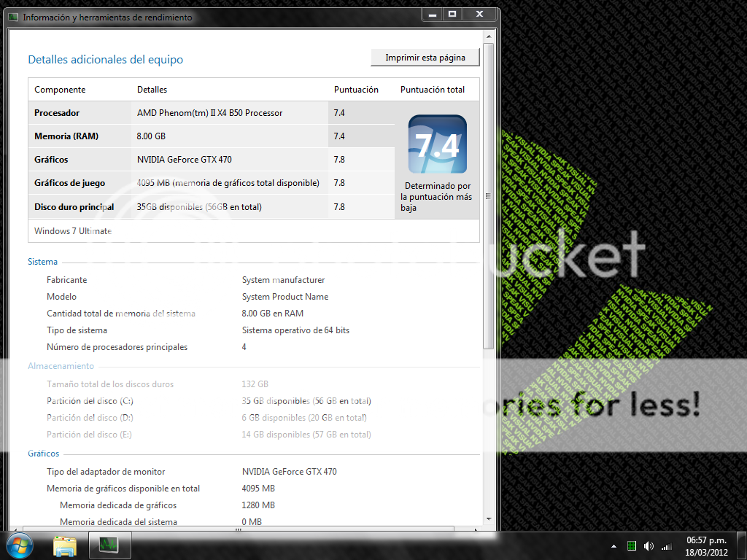Click the 14 GB disponibles (57 GB en total) value
The width and height of the screenshot is (747, 560).
coord(306,435)
